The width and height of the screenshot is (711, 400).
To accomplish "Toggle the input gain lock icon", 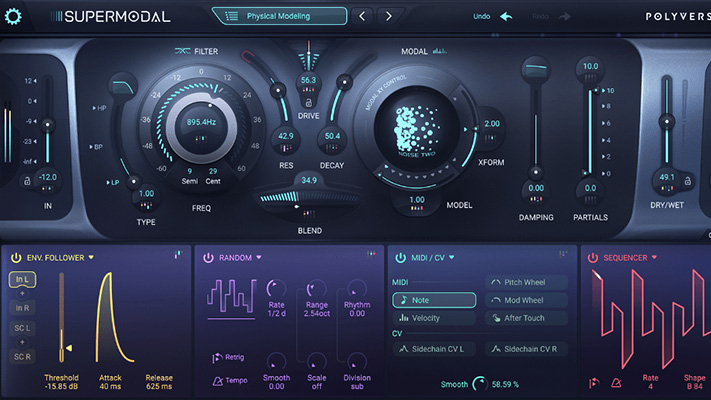I will click(x=27, y=181).
